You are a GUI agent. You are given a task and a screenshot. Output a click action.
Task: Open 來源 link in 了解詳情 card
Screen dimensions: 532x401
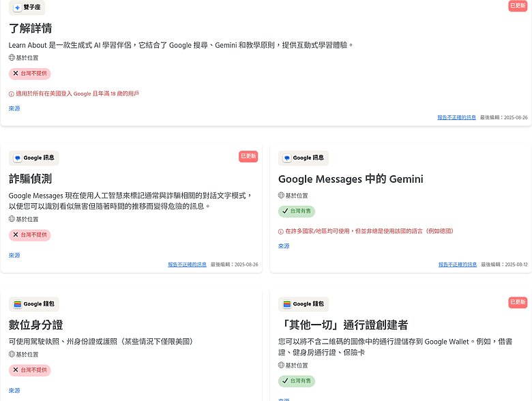[14, 108]
